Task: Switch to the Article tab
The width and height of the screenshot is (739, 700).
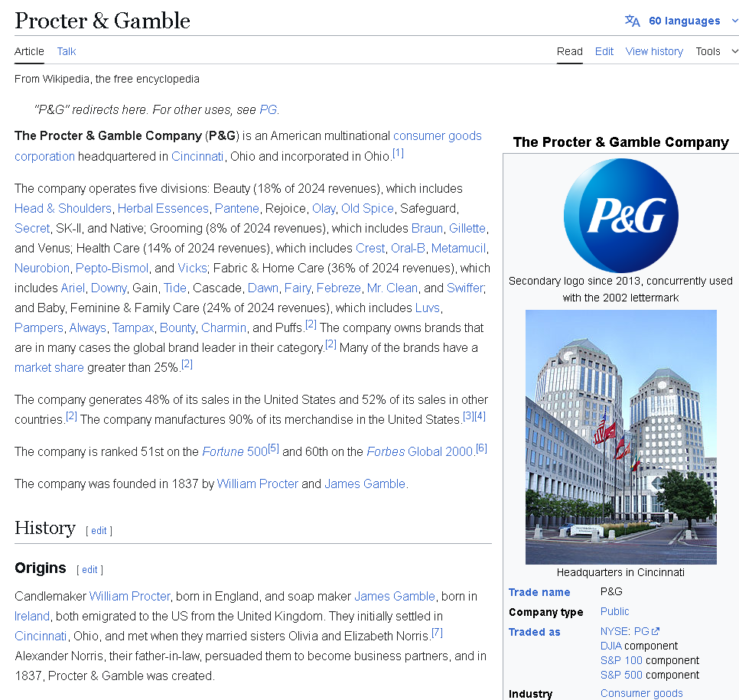Action: (29, 51)
